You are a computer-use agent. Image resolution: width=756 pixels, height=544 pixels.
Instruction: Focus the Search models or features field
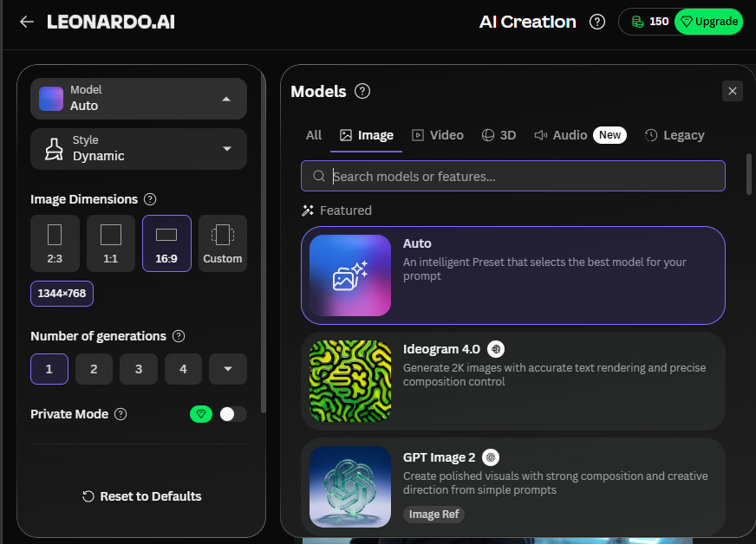click(513, 176)
